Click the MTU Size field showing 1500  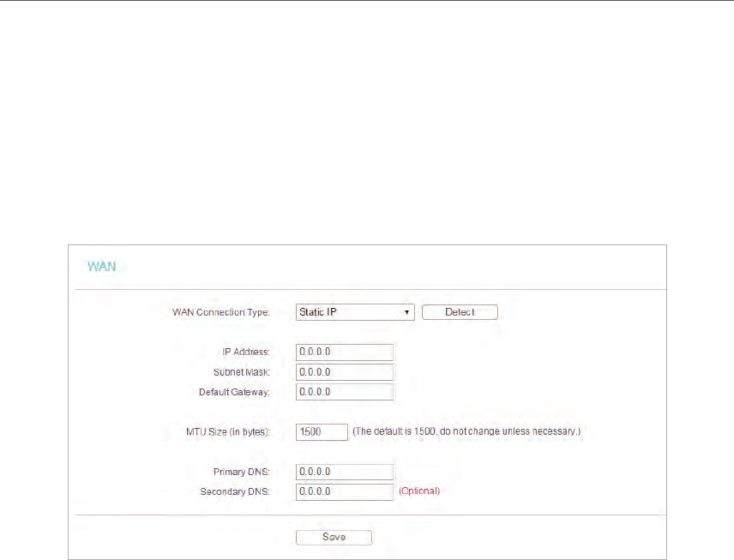[x=322, y=432]
